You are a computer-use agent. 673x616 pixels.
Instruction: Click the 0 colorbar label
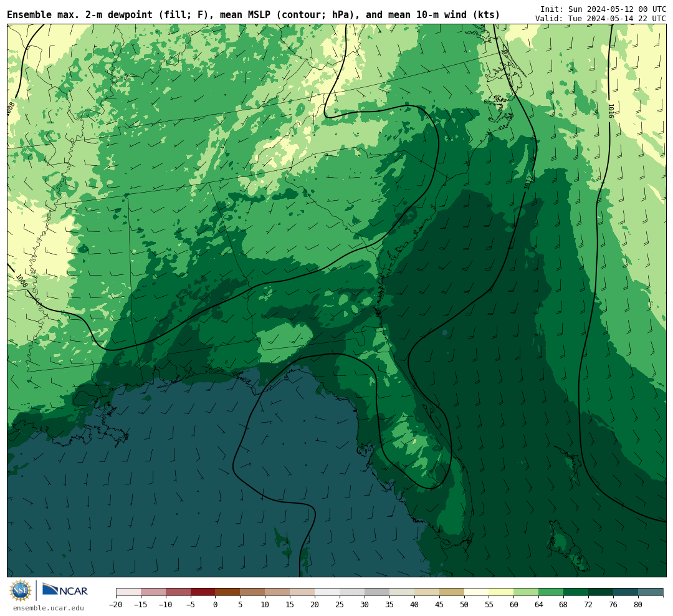216,604
